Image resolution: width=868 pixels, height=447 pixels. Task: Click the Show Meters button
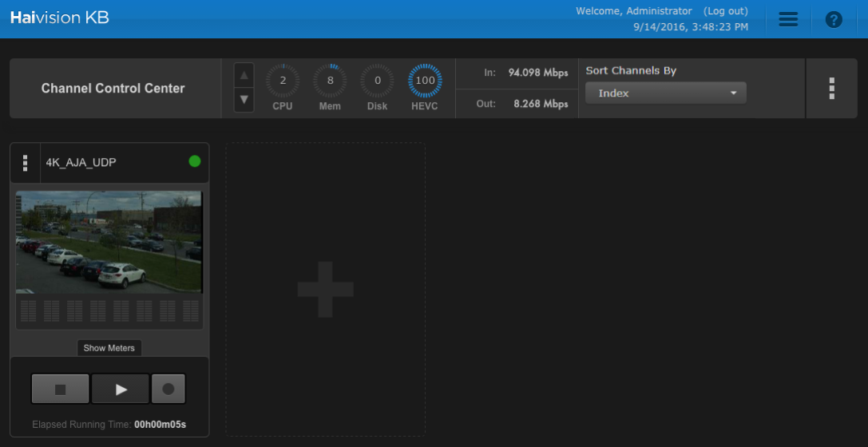(x=109, y=348)
